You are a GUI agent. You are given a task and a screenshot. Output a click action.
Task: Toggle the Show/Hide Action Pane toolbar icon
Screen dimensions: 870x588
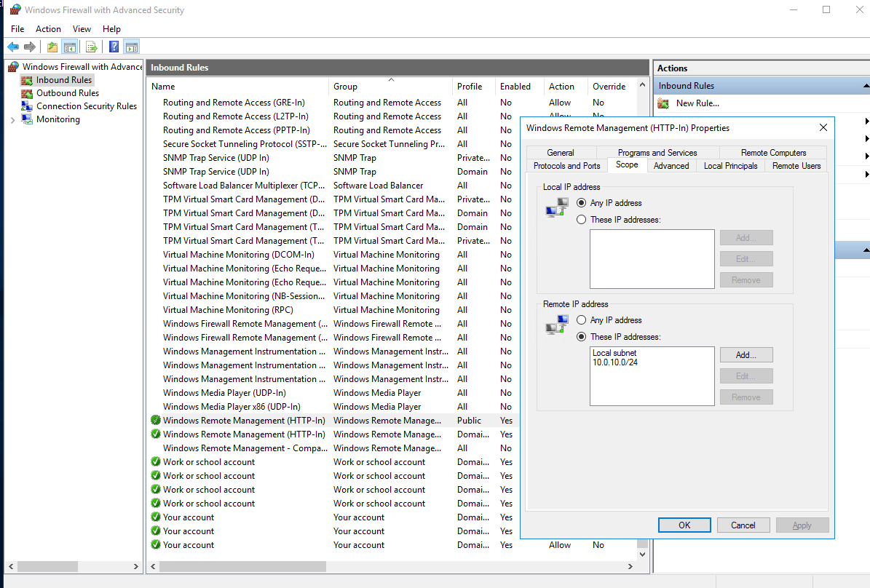click(132, 46)
